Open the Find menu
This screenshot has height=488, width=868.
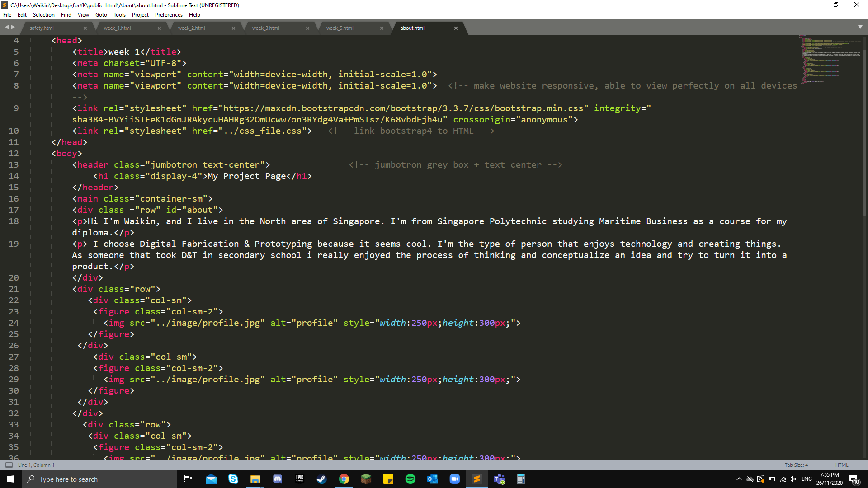click(66, 15)
